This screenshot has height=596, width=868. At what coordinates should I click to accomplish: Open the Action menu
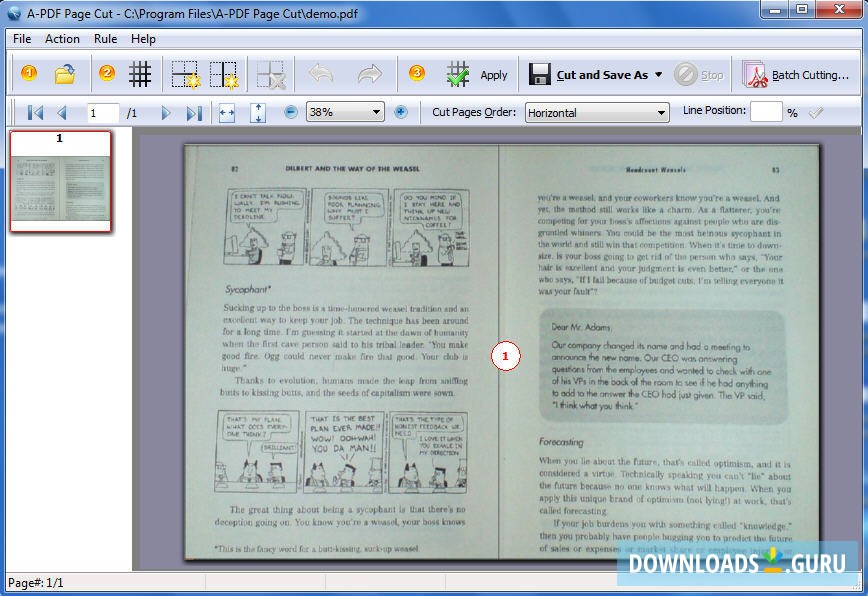coord(62,39)
